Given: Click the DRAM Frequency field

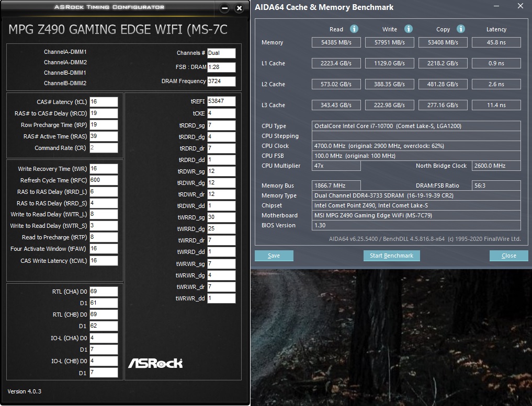Looking at the screenshot, I should (221, 82).
